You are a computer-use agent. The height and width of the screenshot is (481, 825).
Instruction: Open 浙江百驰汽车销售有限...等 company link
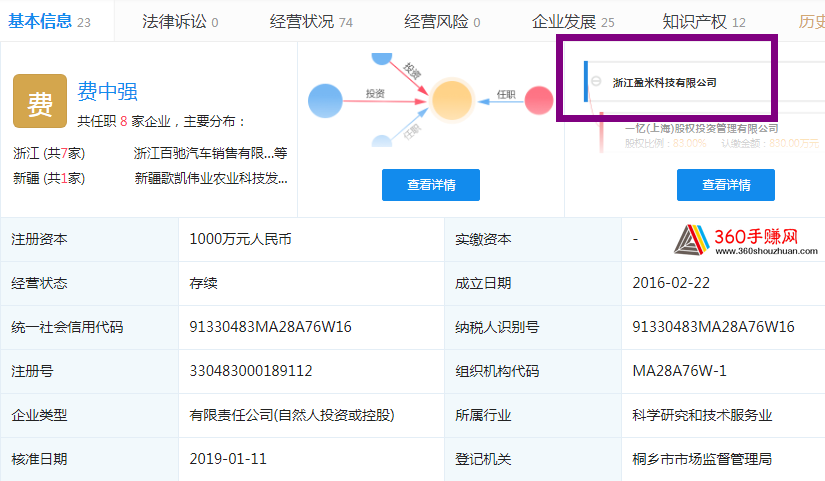point(210,153)
